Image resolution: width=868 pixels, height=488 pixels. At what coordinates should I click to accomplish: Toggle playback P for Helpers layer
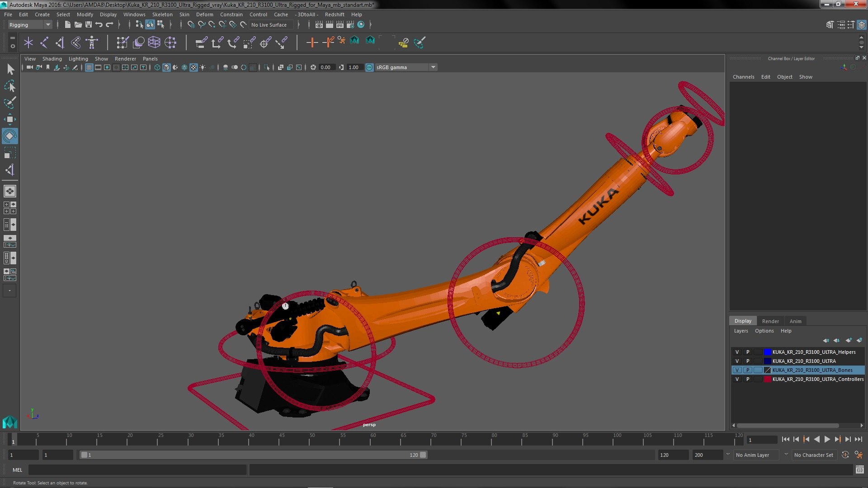(x=747, y=352)
